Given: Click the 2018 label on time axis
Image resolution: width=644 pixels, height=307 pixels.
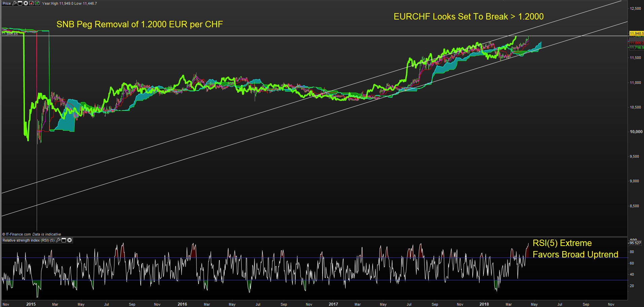Looking at the screenshot, I should point(484,304).
